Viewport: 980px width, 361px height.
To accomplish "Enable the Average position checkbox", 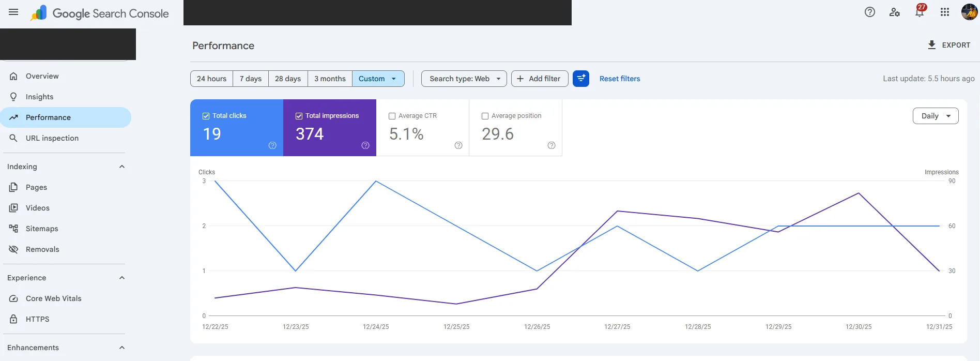I will 485,116.
